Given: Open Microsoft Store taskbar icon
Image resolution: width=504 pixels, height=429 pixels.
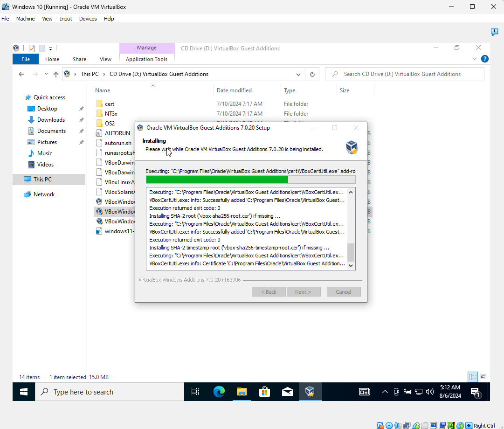Looking at the screenshot, I should [x=264, y=392].
